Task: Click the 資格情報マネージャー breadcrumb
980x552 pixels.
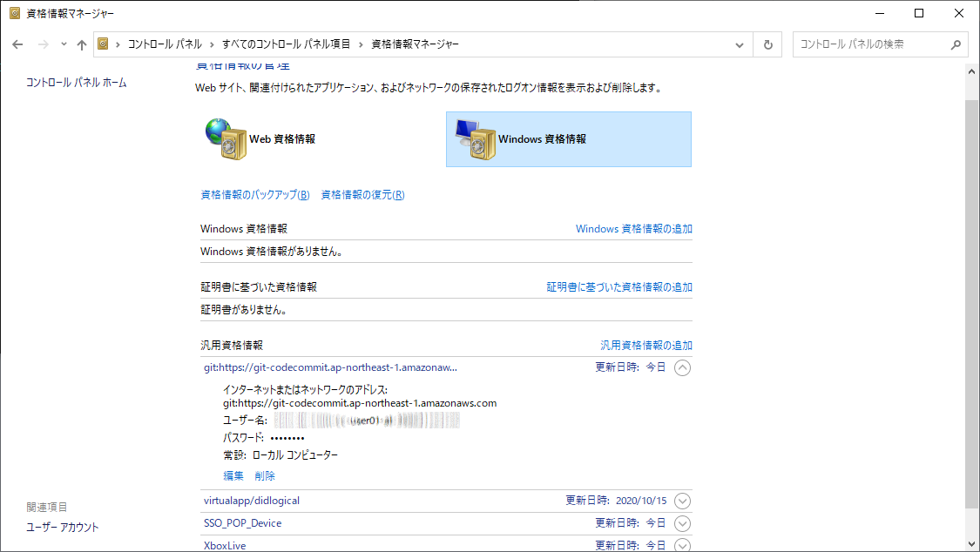Action: coord(415,44)
